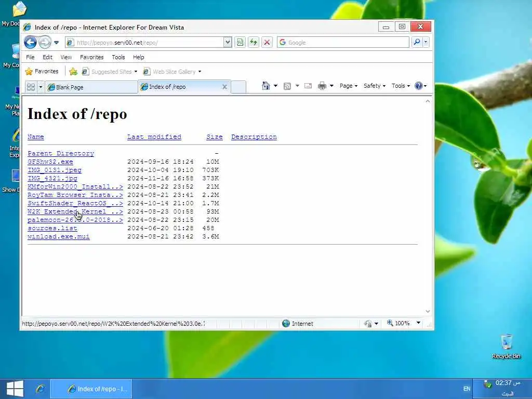The image size is (532, 399).
Task: Click the Forward navigation arrow
Action: (x=45, y=43)
